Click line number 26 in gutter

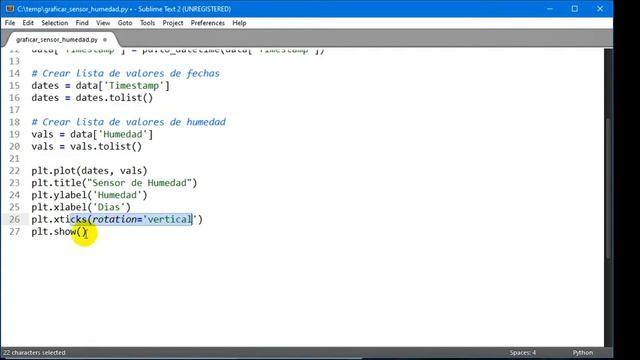(14, 219)
